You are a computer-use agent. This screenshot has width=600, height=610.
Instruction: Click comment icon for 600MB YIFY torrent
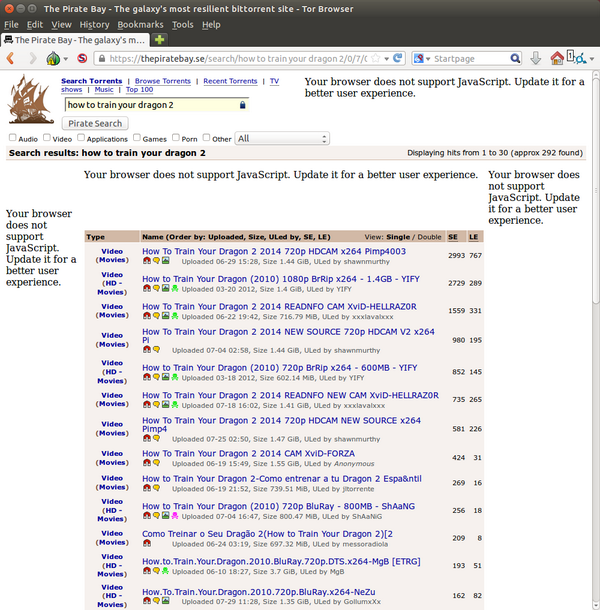pyautogui.click(x=156, y=377)
